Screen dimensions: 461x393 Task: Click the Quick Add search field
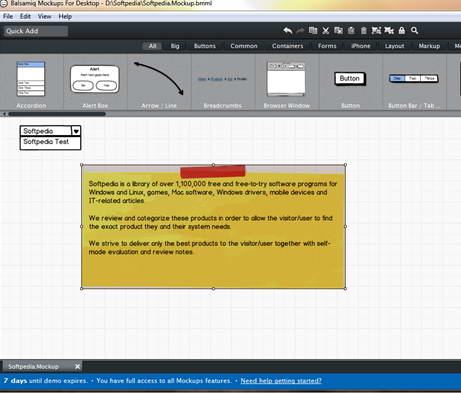[x=36, y=31]
